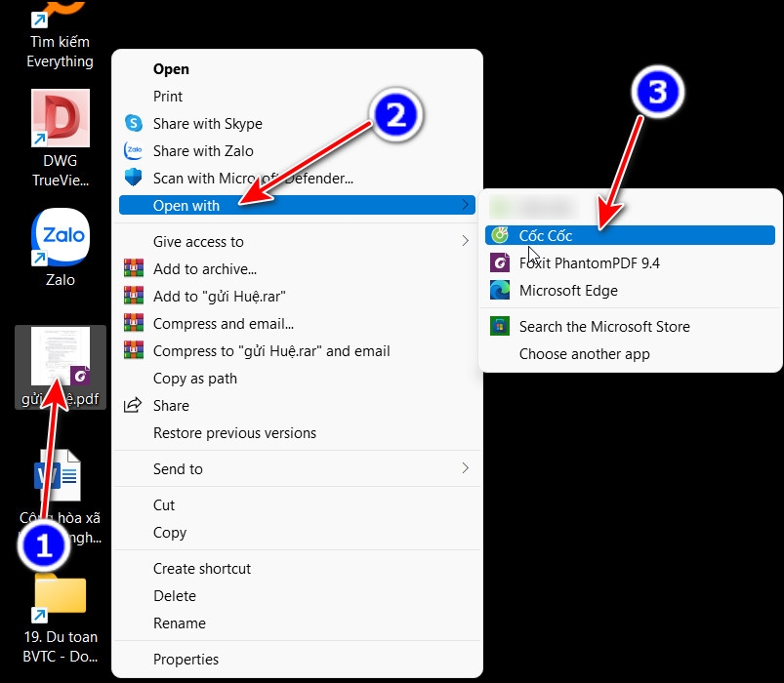Click the blurred first Open with entry

630,208
